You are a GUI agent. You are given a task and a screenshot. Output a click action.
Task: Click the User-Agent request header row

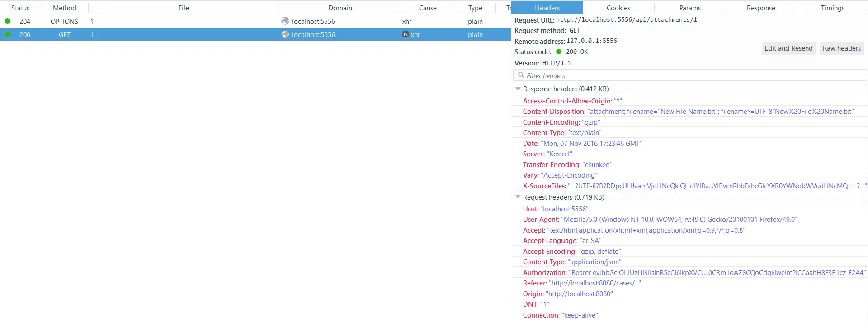point(689,220)
